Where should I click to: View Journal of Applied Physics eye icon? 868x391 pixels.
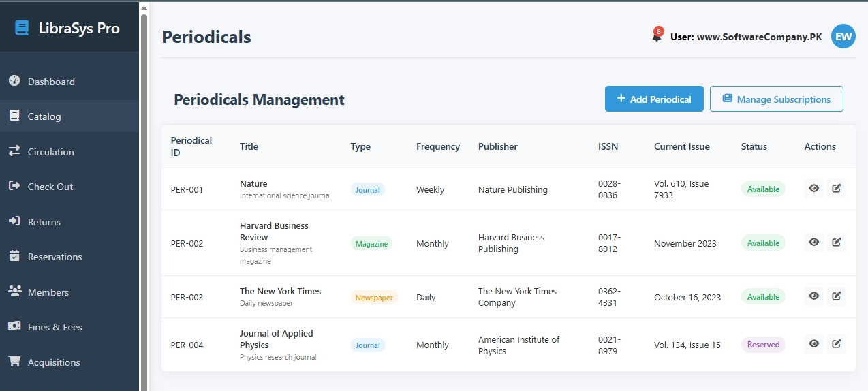pyautogui.click(x=813, y=344)
